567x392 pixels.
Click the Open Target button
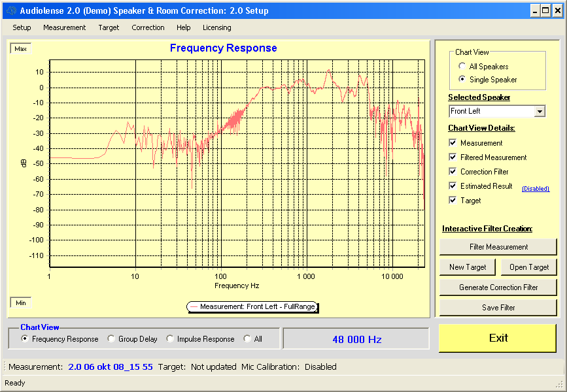click(529, 267)
